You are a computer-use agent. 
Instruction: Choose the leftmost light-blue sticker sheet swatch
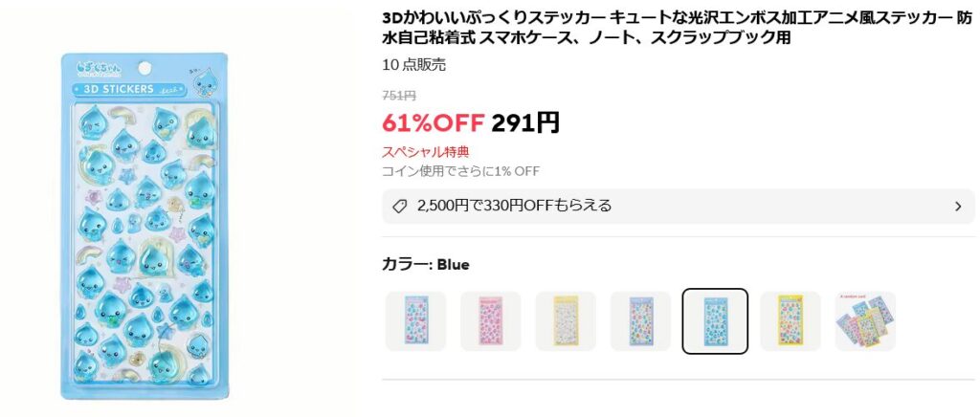415,321
